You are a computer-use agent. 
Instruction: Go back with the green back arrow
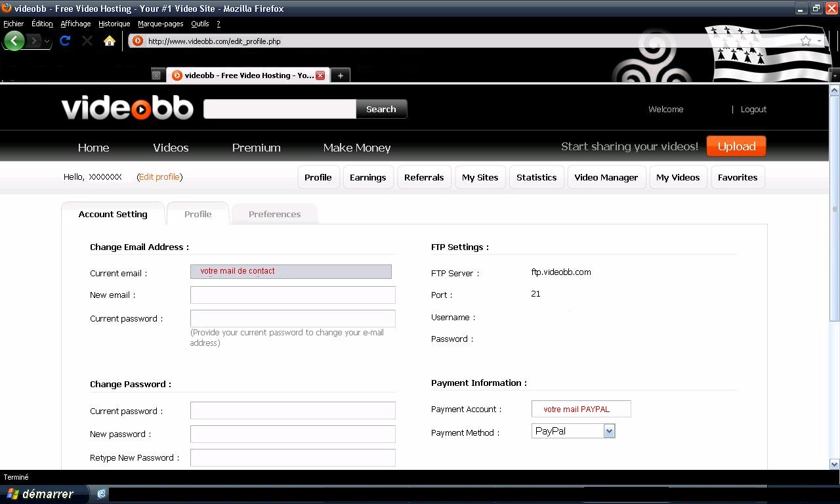tap(14, 41)
